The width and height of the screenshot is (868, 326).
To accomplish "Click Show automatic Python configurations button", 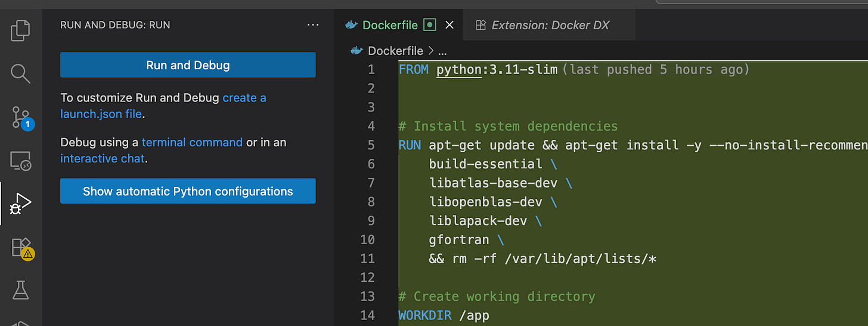I will [x=188, y=192].
